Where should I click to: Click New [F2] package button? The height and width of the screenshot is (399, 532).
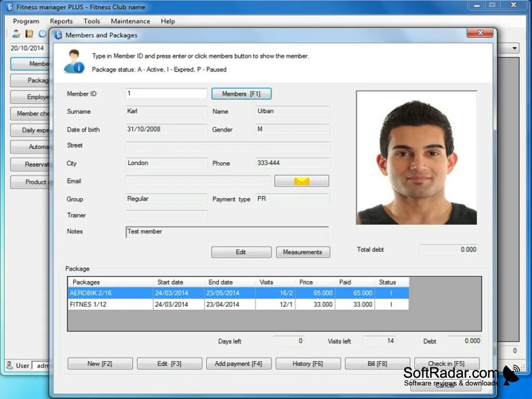click(x=100, y=363)
